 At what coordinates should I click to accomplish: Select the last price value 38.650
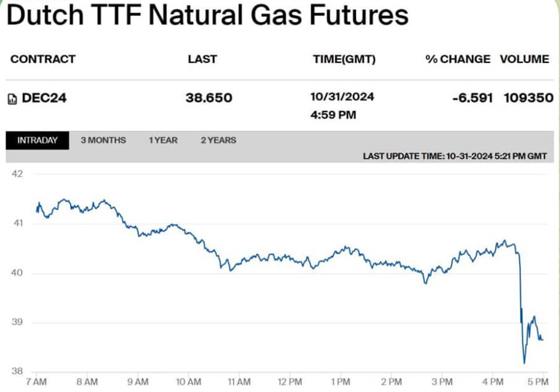[209, 98]
